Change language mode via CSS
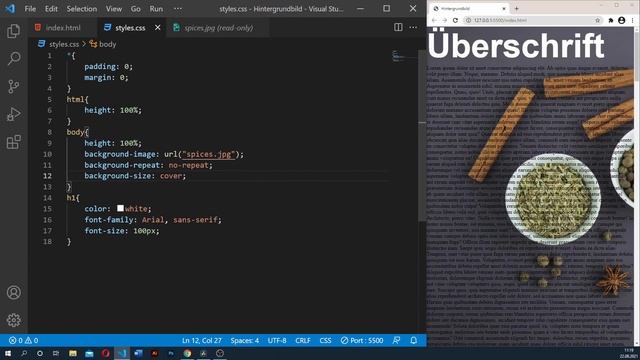The height and width of the screenshot is (360, 640). point(325,340)
